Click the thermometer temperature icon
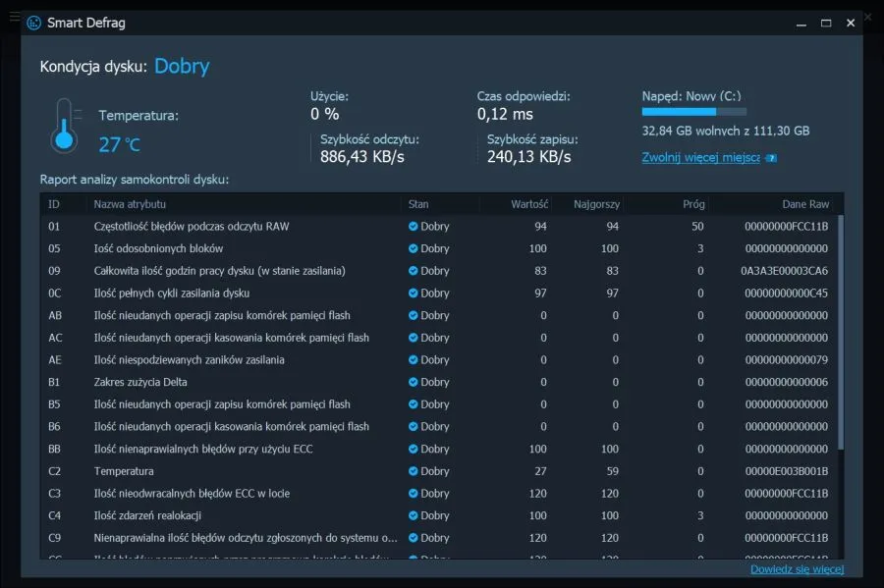Screen dimensions: 884x588 (x=63, y=128)
